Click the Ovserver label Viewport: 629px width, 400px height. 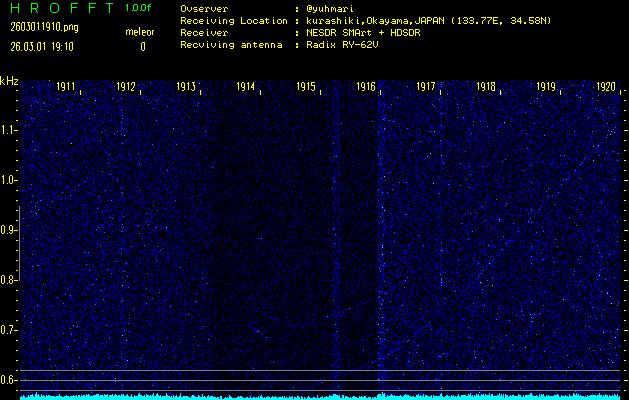pyautogui.click(x=204, y=9)
